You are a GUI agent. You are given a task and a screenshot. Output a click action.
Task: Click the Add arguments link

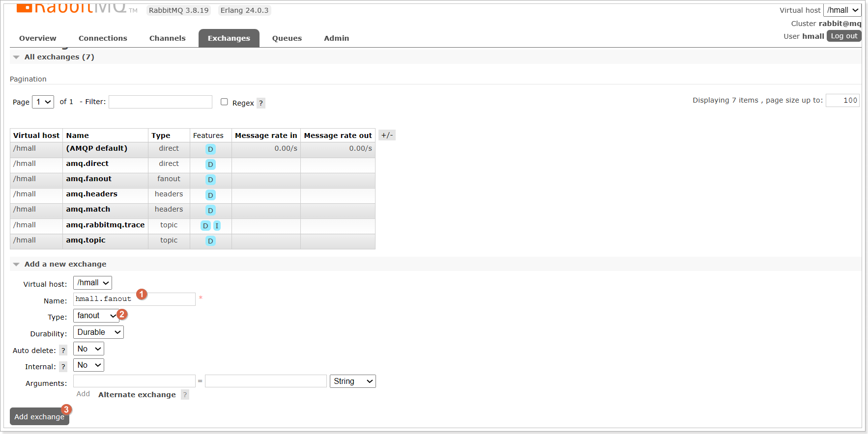(83, 394)
